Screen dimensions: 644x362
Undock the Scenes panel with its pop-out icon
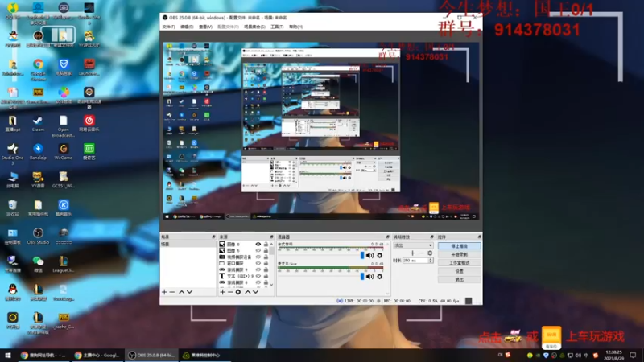213,237
